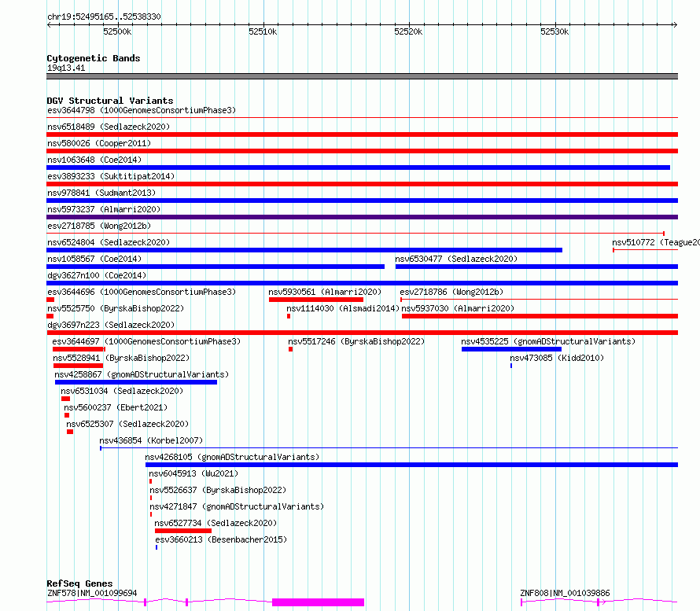Image resolution: width=700 pixels, height=611 pixels.
Task: Open the nsv580026 (Cooper2011) variant
Action: tap(99, 143)
